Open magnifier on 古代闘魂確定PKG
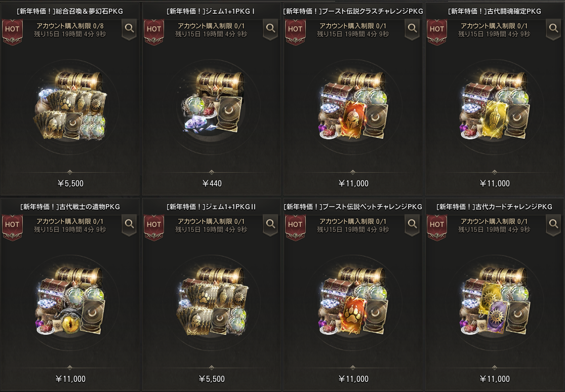The height and width of the screenshot is (392, 565). tap(553, 29)
